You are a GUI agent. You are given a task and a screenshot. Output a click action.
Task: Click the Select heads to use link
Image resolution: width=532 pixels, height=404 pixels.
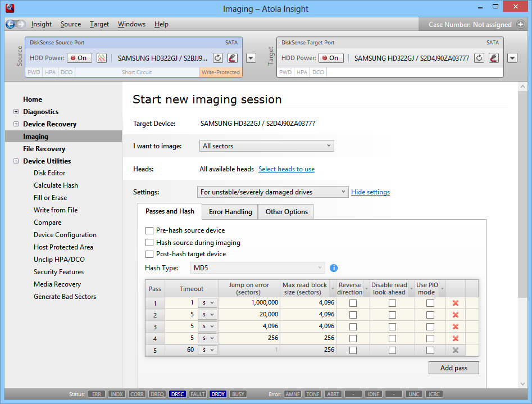(x=287, y=169)
